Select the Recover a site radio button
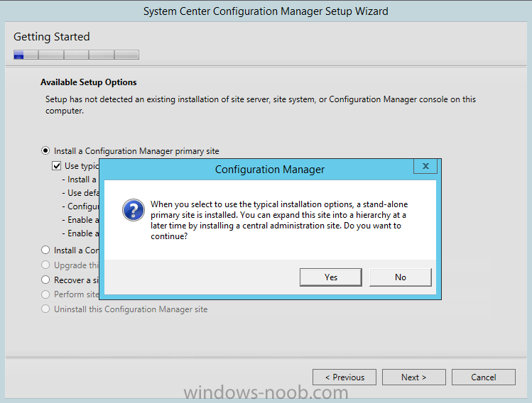Image resolution: width=532 pixels, height=403 pixels. tap(45, 280)
